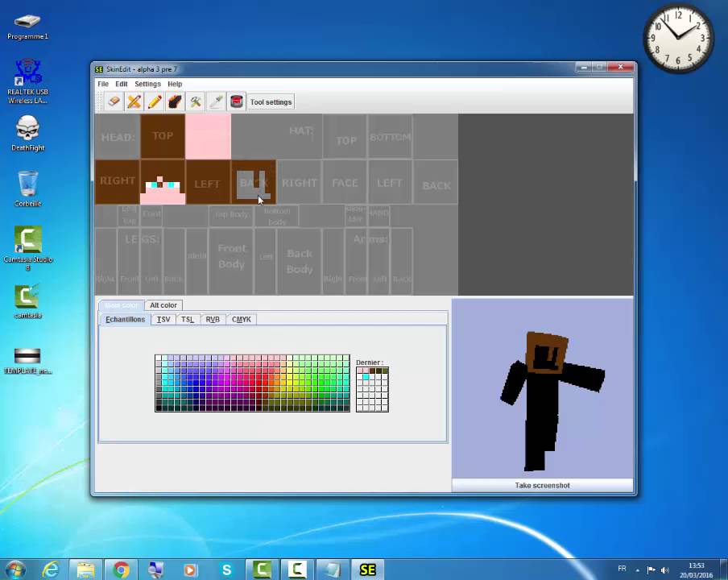
Task: Click the taskbar clock showing 13:53
Action: pos(696,570)
